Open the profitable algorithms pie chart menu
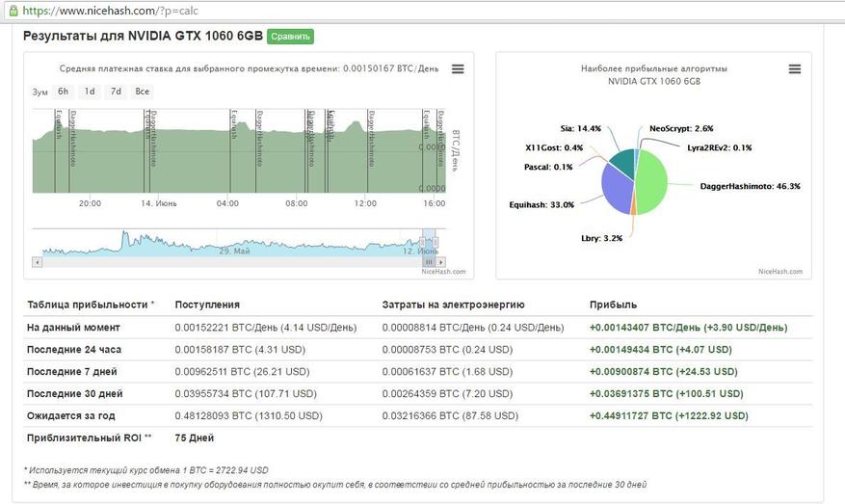 (x=794, y=69)
